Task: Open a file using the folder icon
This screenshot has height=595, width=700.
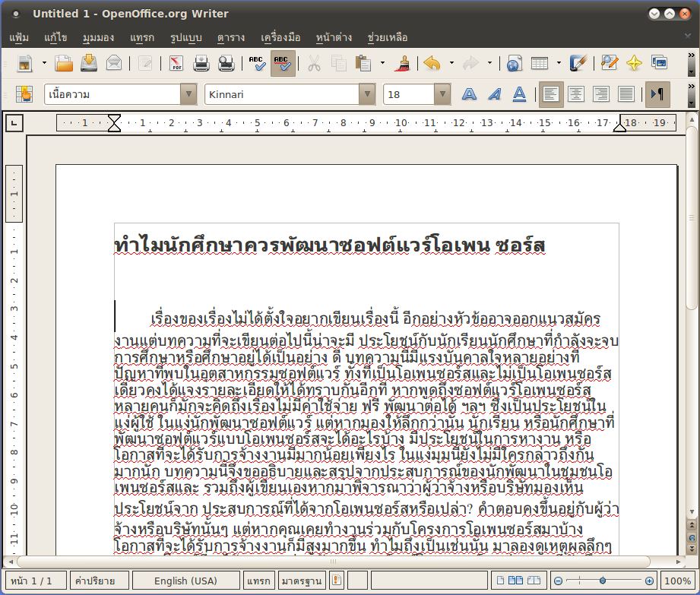Action: tap(64, 63)
